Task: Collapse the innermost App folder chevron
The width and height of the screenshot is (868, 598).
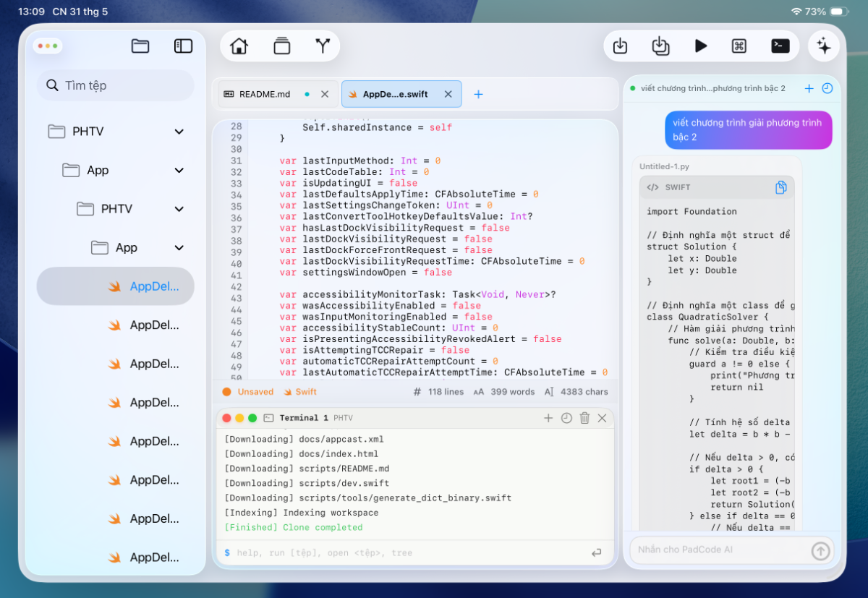Action: point(179,248)
